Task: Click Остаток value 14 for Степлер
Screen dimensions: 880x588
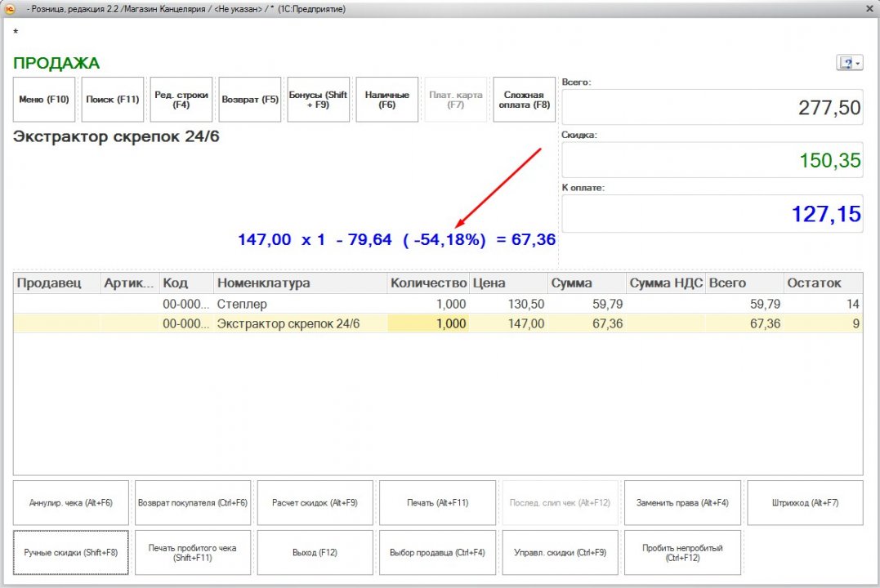Action: [824, 304]
